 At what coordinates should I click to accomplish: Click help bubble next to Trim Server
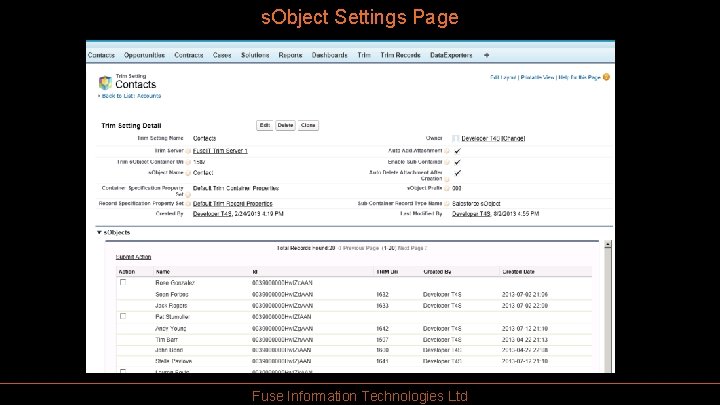[188, 151]
